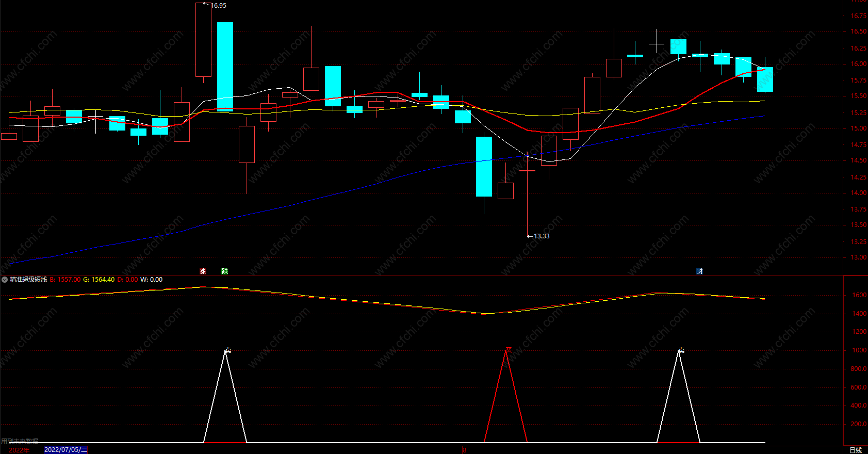Select the 精准超级短线 indicator name
The width and height of the screenshot is (868, 454).
(x=28, y=280)
